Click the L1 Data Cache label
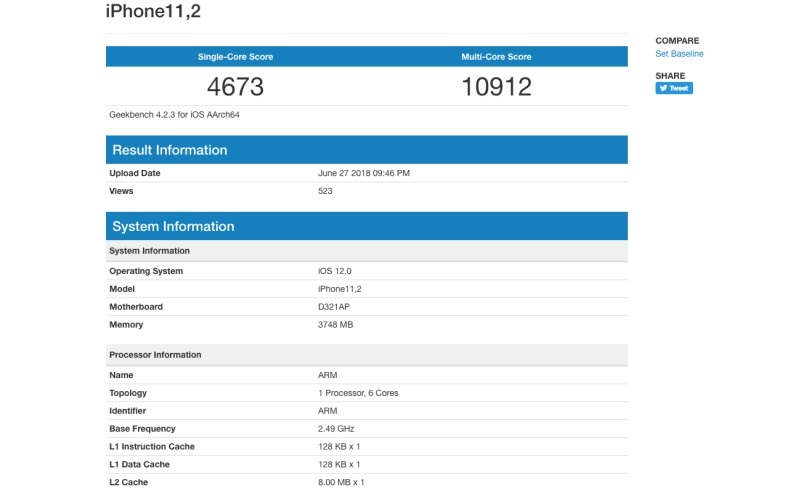 click(x=139, y=464)
